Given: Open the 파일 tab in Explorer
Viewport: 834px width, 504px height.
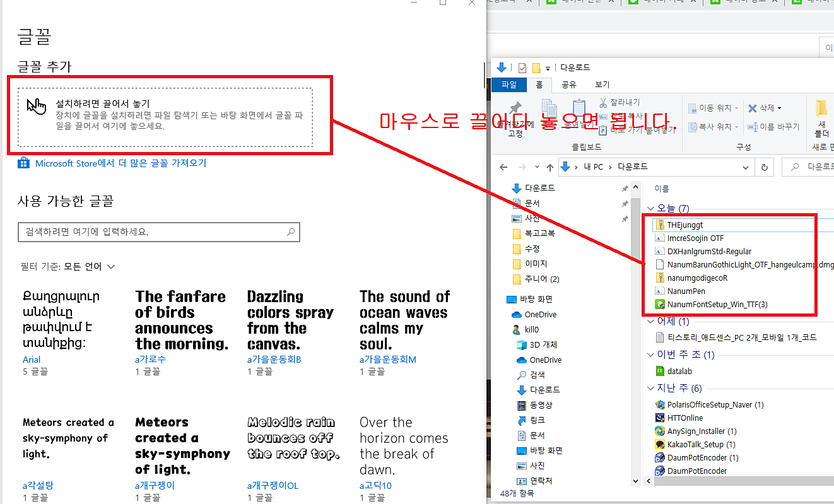Looking at the screenshot, I should (509, 85).
